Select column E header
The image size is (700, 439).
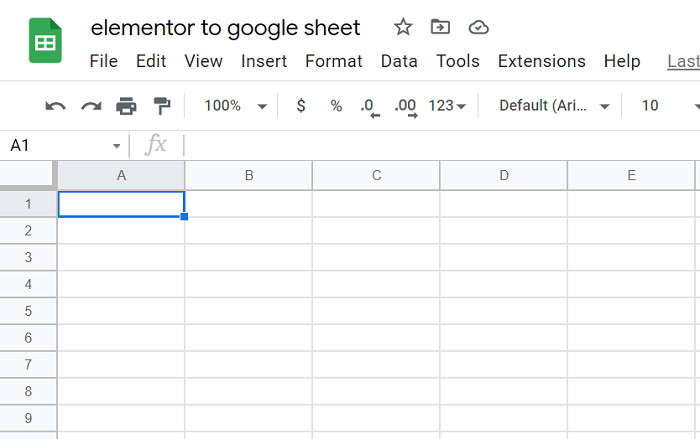coord(631,176)
